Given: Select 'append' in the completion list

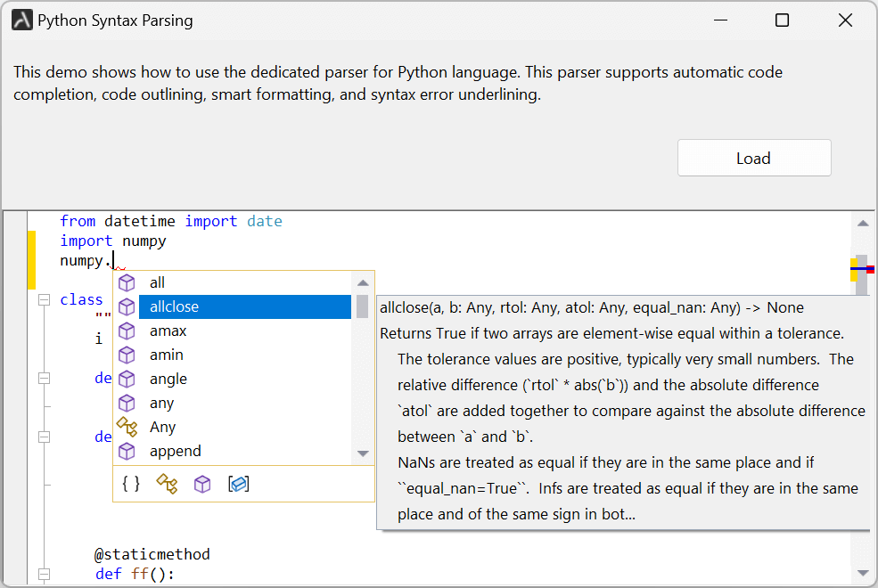Looking at the screenshot, I should pos(245,451).
